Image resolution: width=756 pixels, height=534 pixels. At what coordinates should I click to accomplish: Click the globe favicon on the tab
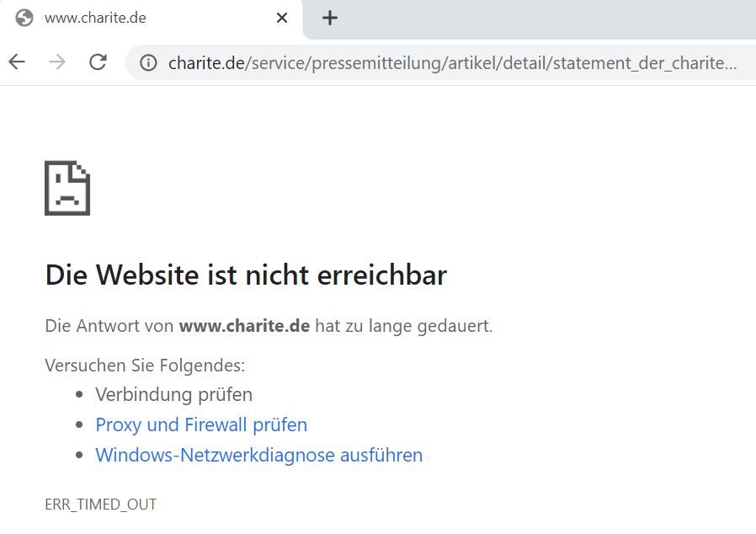click(24, 18)
